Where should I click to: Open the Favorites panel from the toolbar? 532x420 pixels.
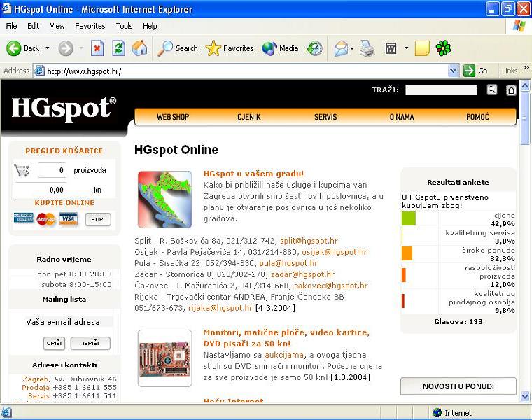[x=231, y=48]
